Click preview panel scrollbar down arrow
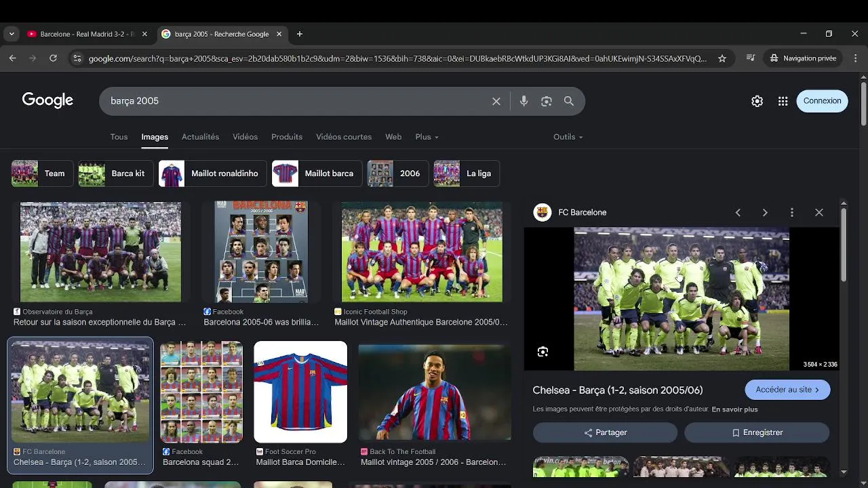The image size is (868, 488). [844, 472]
